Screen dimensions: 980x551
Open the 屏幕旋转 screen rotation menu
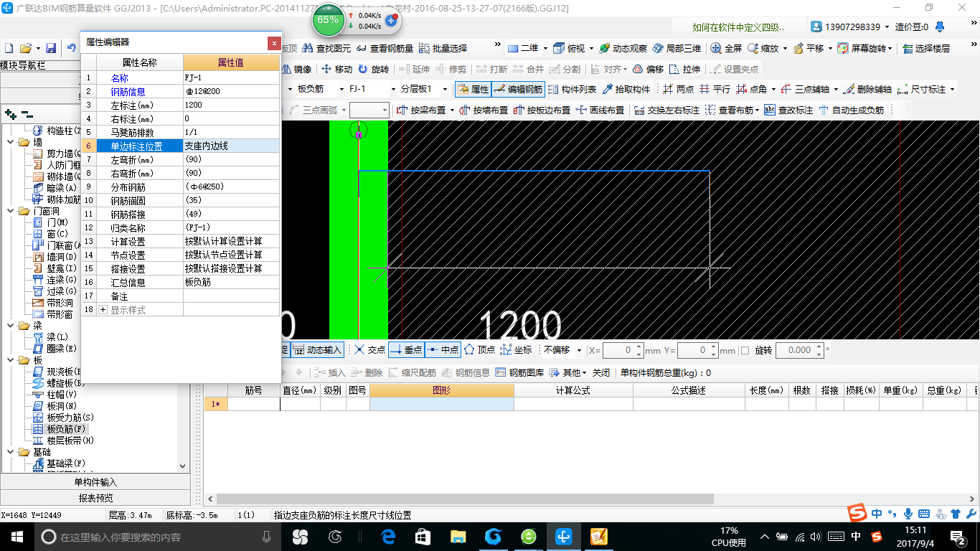866,48
